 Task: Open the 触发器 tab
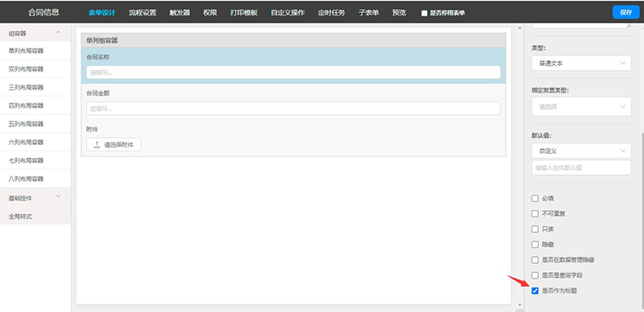(x=179, y=12)
